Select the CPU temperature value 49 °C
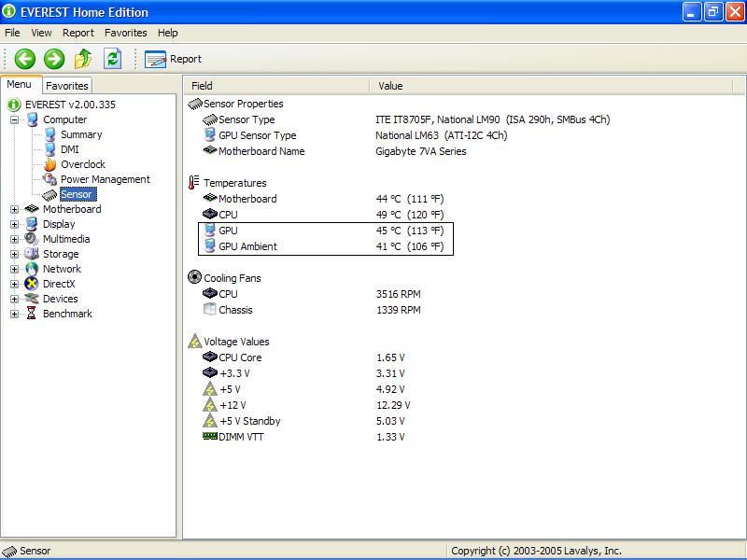 click(410, 215)
